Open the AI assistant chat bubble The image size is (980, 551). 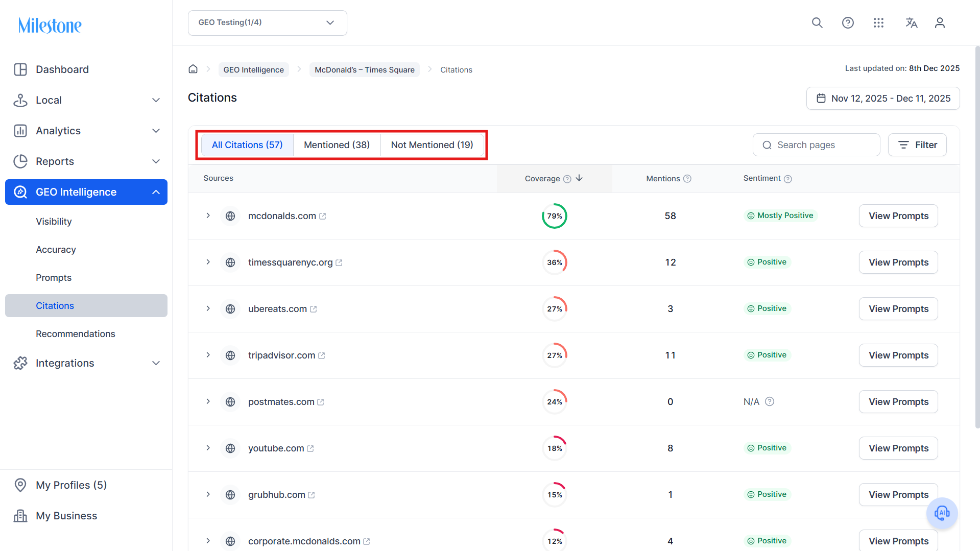pyautogui.click(x=942, y=513)
